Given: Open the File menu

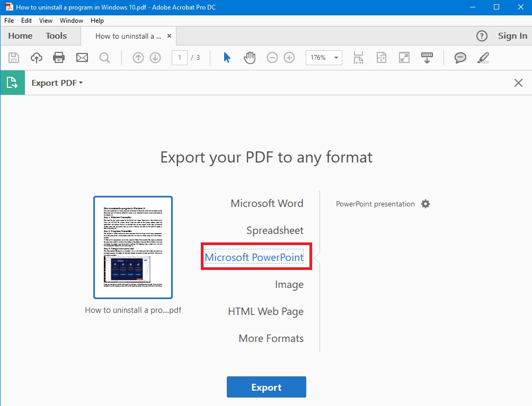Looking at the screenshot, I should (x=8, y=21).
